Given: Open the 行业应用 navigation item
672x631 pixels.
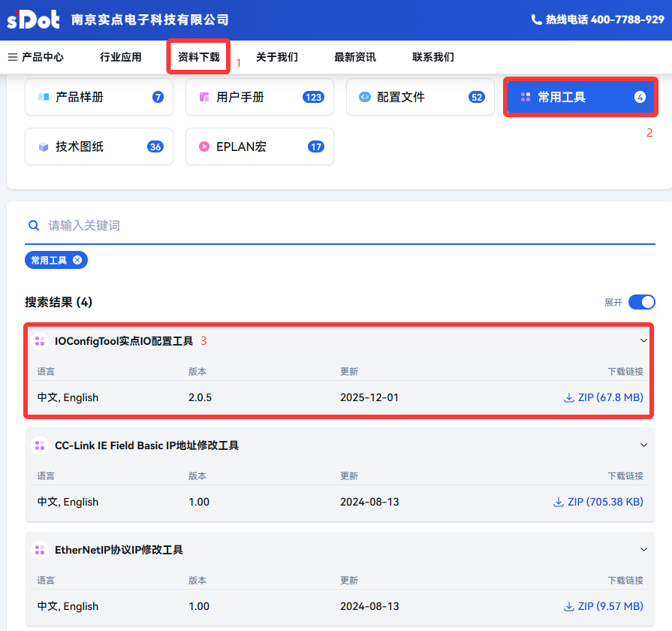Looking at the screenshot, I should 121,57.
